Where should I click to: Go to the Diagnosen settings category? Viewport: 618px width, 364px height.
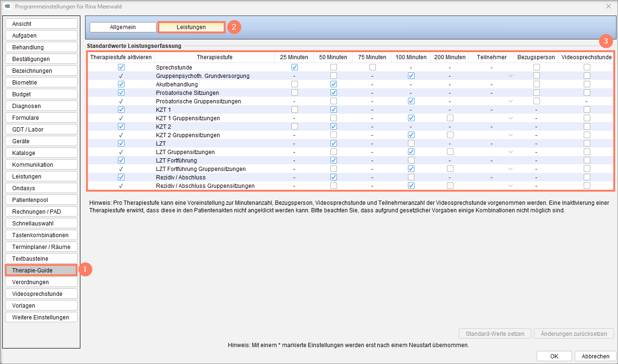(41, 106)
